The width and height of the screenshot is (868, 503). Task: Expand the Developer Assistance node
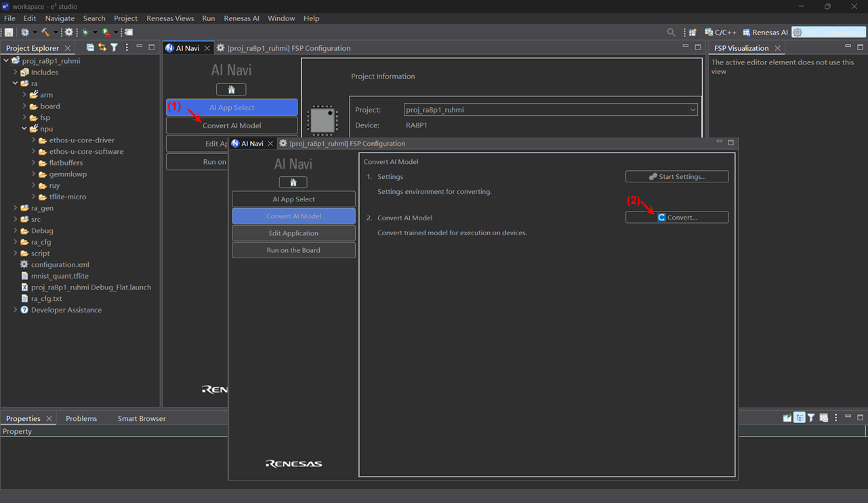coord(15,310)
